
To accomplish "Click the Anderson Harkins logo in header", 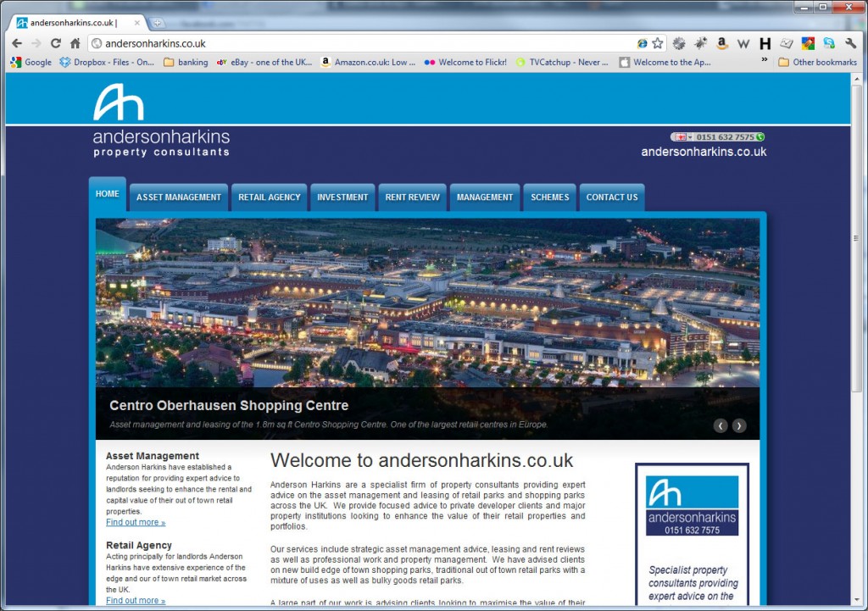I will pos(161,120).
